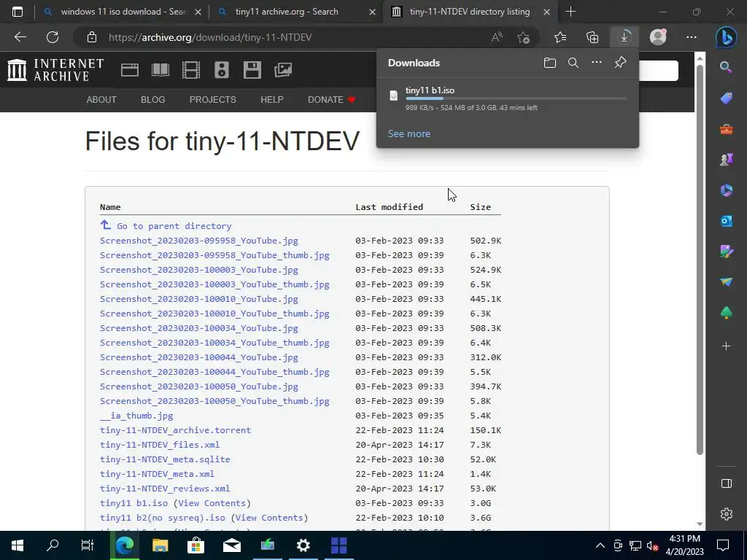Select tiny-11-NTDEV directory listing tab
Screen dimensions: 747x560
[x=469, y=12]
